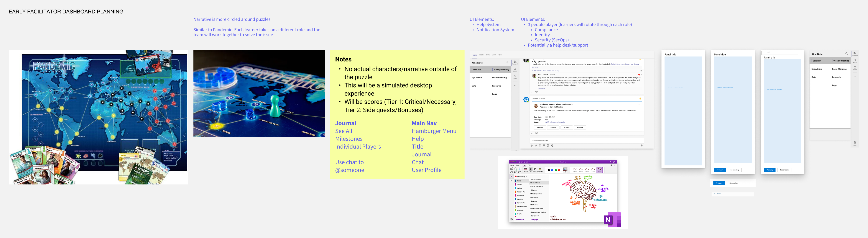The width and height of the screenshot is (868, 238).
Task: Expand the Motivation page chevron
Action: 530,205
